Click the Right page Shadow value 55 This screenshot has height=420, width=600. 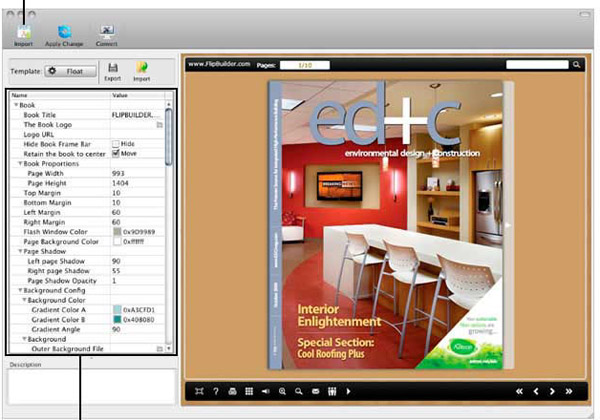coord(116,271)
